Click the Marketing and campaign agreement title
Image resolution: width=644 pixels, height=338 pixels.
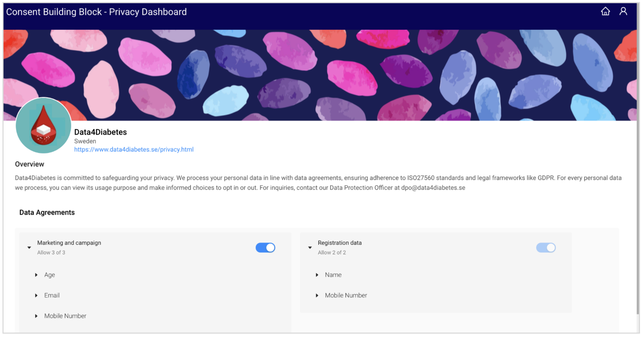coord(69,243)
